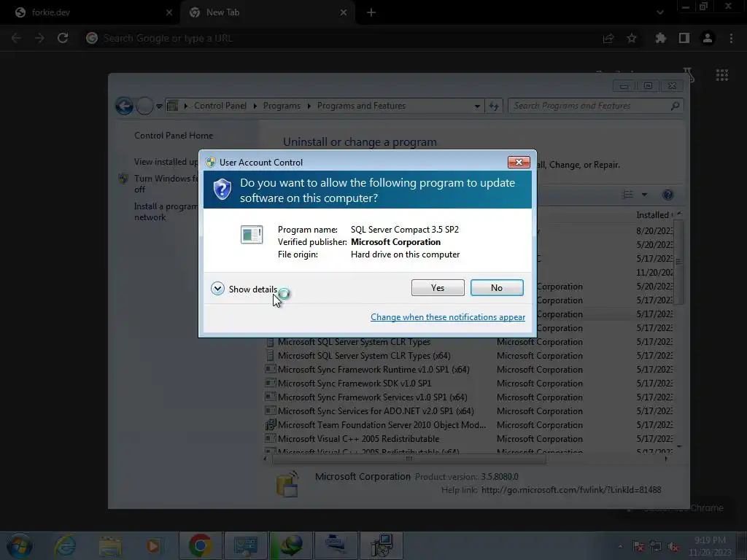Open recent pages dropdown beside navigation arrows

(159, 106)
